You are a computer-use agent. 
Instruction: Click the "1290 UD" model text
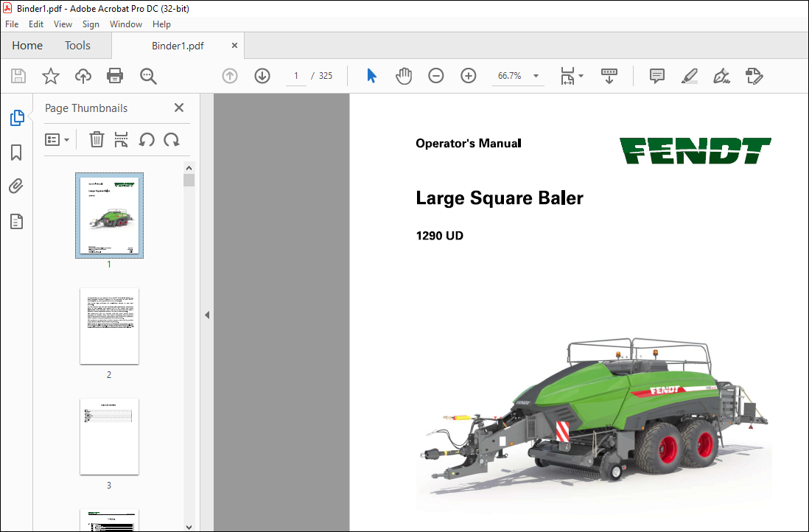(440, 236)
